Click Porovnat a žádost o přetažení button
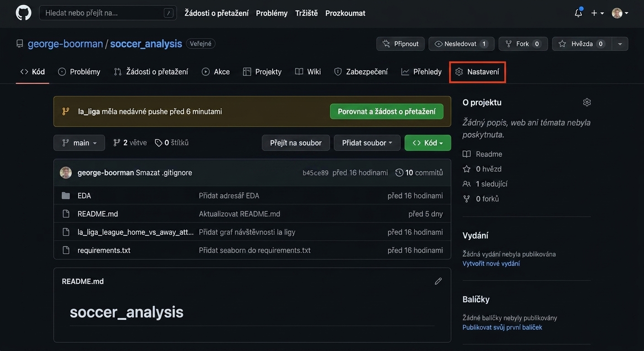This screenshot has height=351, width=644. (x=386, y=112)
